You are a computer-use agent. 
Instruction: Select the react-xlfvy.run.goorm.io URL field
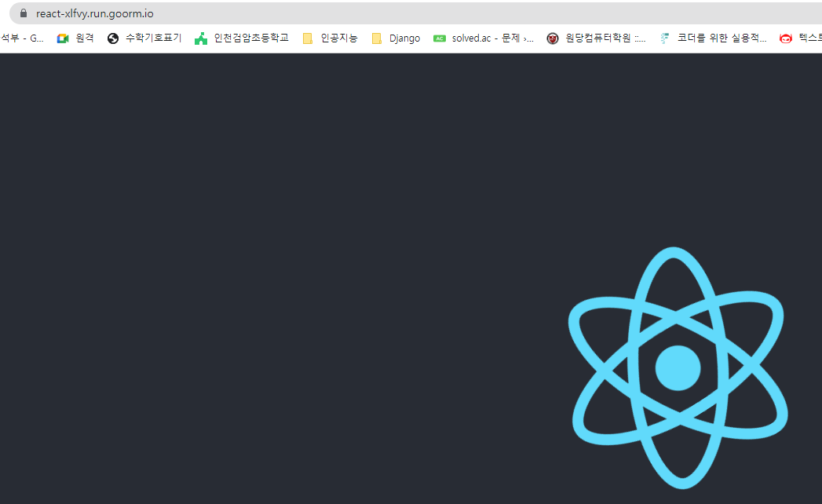pyautogui.click(x=415, y=13)
